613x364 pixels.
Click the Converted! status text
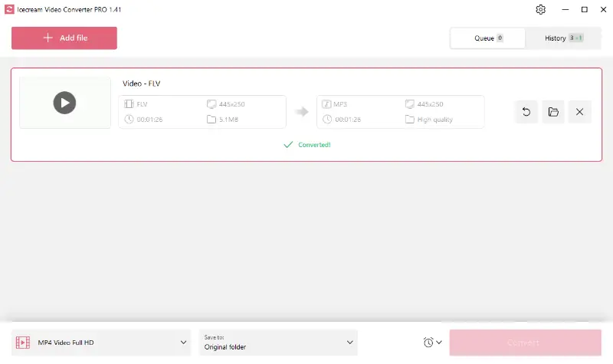point(314,145)
